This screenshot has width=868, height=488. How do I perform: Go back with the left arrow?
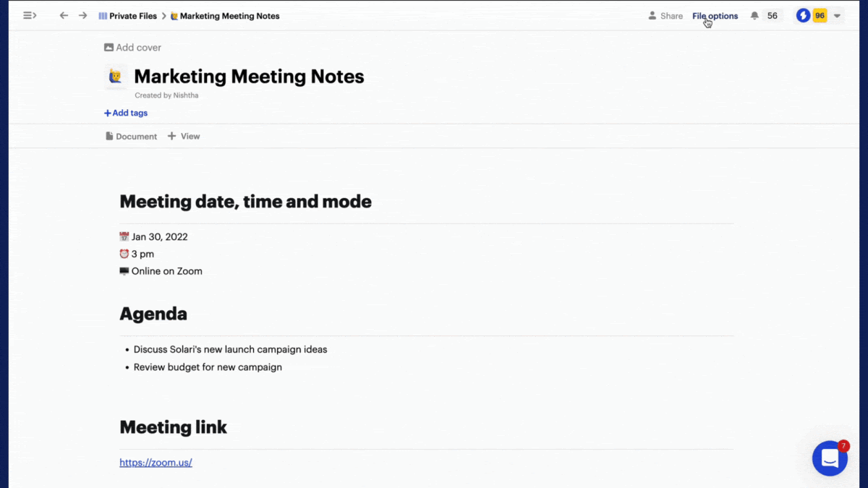(64, 15)
